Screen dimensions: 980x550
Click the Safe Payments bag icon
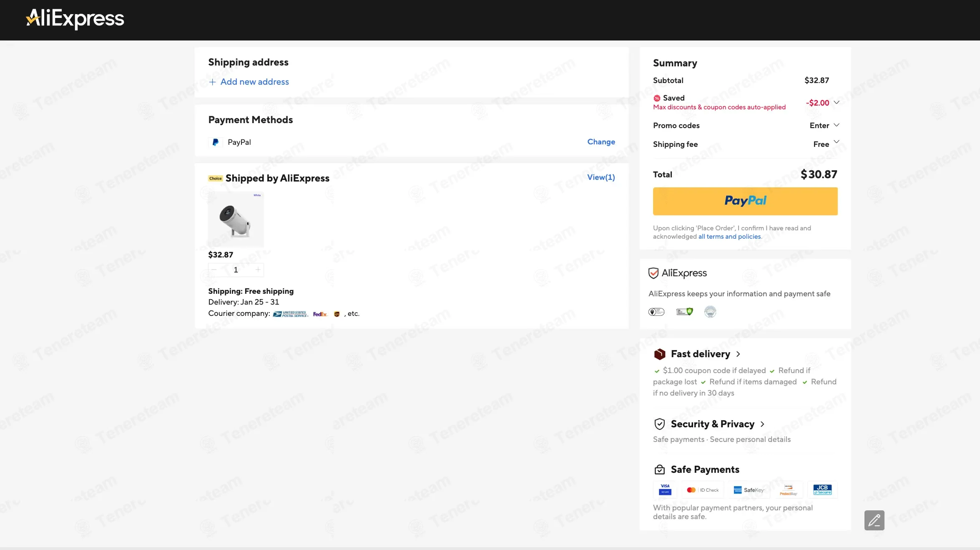pos(660,470)
